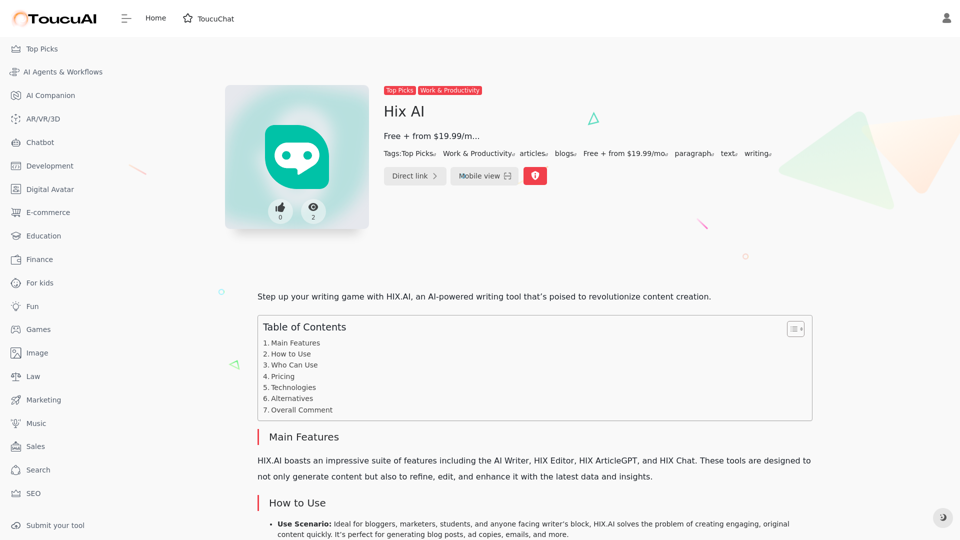The image size is (960, 540).
Task: Jump to How to Use in contents
Action: 291,354
